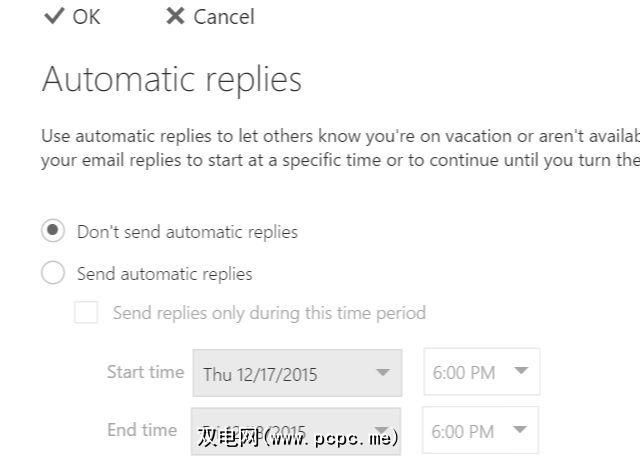Tick the "Send replies only during this time period" checkbox
This screenshot has width=640, height=461.
(87, 313)
